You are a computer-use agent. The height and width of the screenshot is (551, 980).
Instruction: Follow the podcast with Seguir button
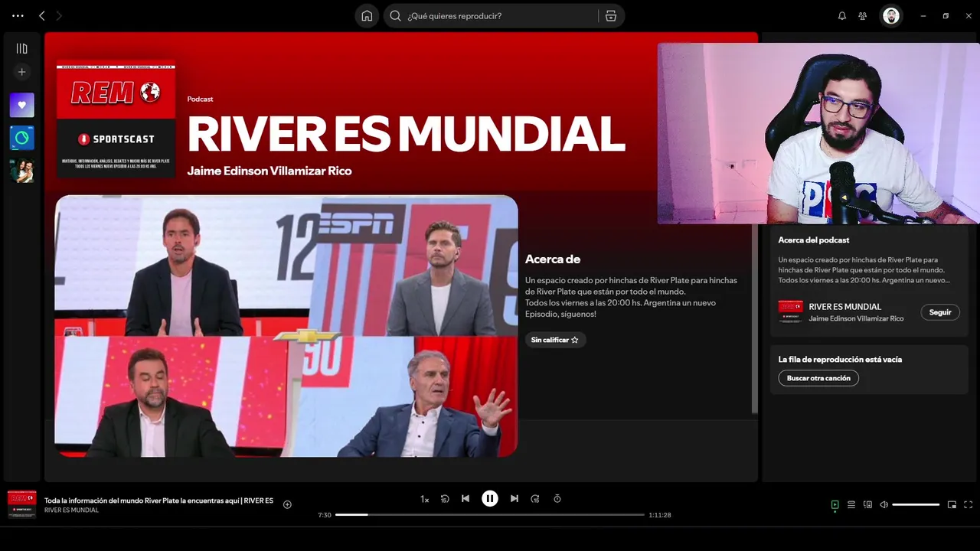point(940,312)
